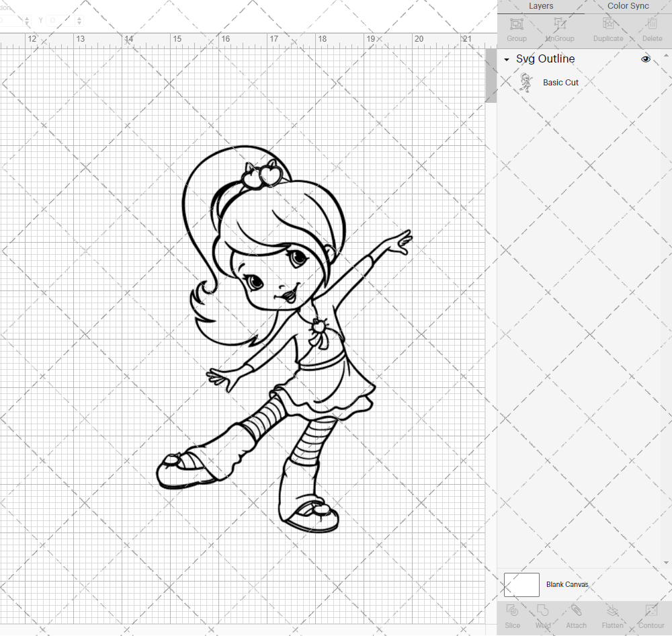Image resolution: width=672 pixels, height=636 pixels.
Task: Select the Basic Cut layer thumbnail
Action: pyautogui.click(x=526, y=82)
